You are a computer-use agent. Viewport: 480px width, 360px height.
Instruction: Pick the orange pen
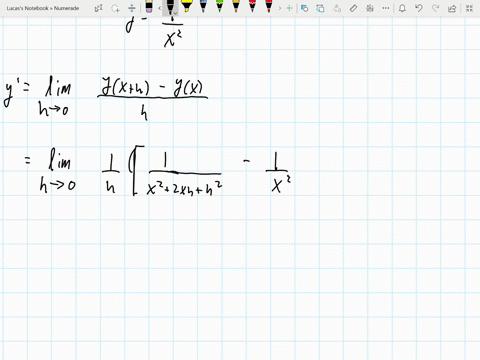coord(236,7)
